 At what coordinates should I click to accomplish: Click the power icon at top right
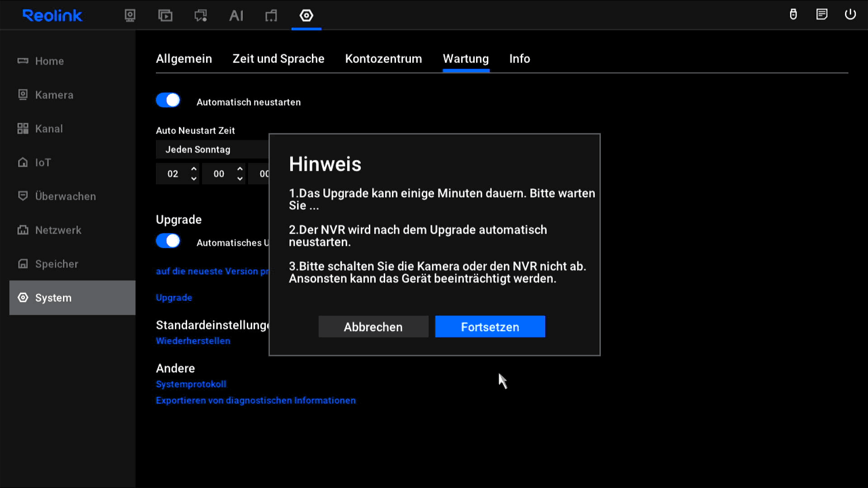click(x=850, y=14)
